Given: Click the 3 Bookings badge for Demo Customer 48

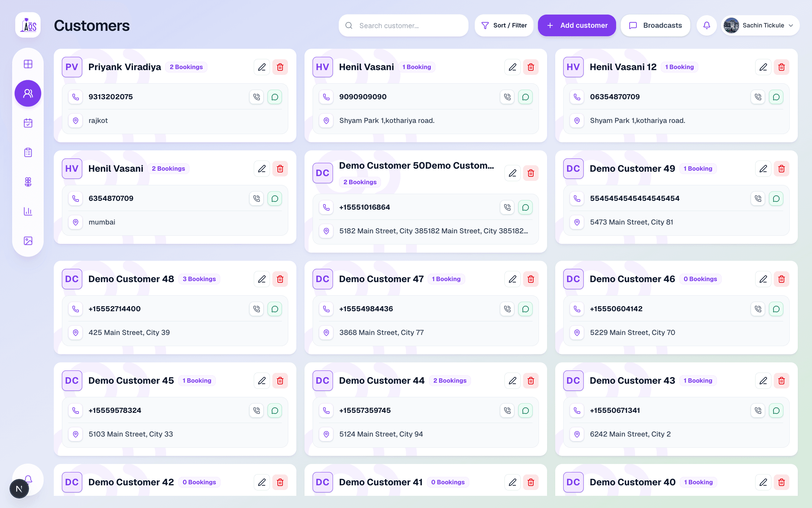Looking at the screenshot, I should (x=199, y=279).
